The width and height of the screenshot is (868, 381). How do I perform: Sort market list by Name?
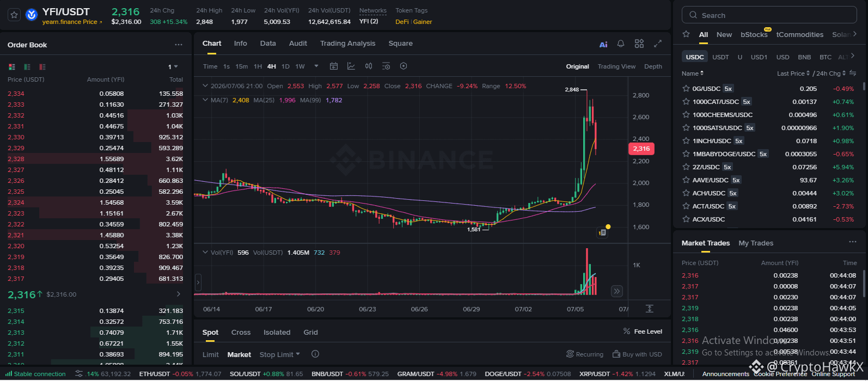[x=693, y=73]
